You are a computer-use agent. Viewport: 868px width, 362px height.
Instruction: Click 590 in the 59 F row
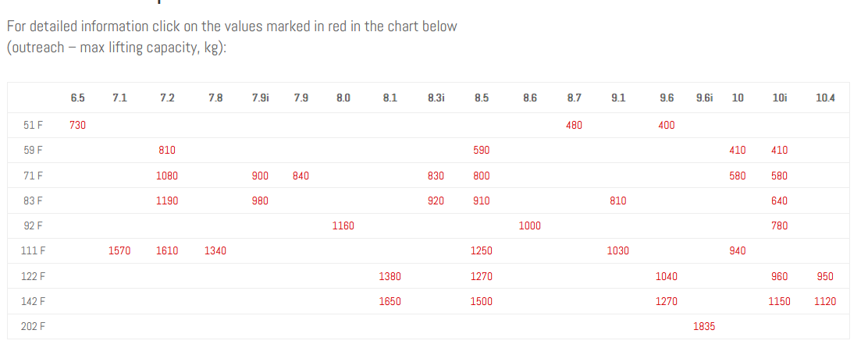click(x=482, y=151)
